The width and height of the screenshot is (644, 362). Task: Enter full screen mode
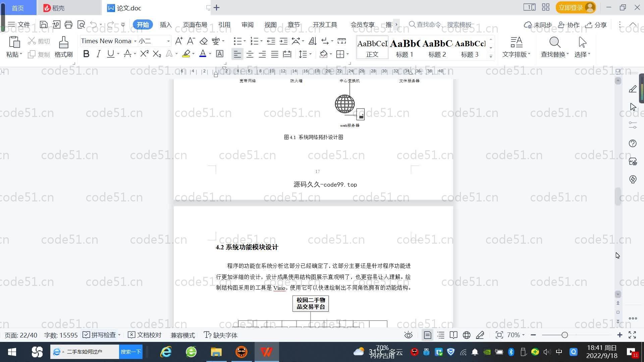(x=632, y=335)
